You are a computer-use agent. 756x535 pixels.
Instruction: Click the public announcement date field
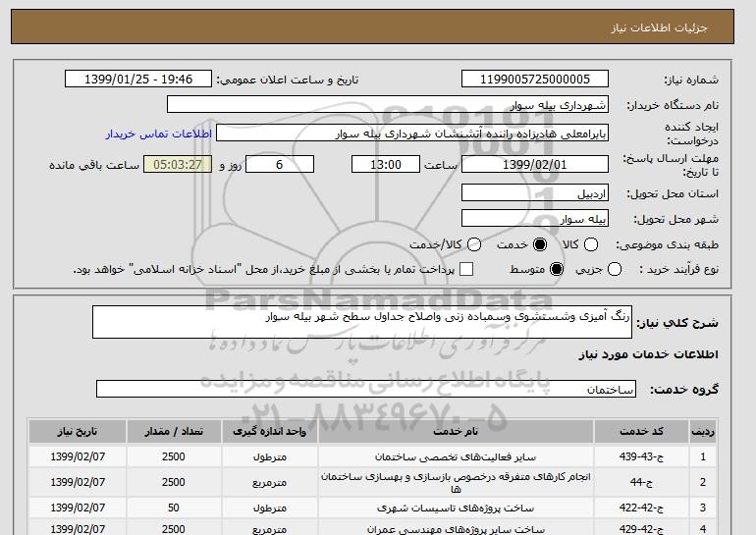138,80
